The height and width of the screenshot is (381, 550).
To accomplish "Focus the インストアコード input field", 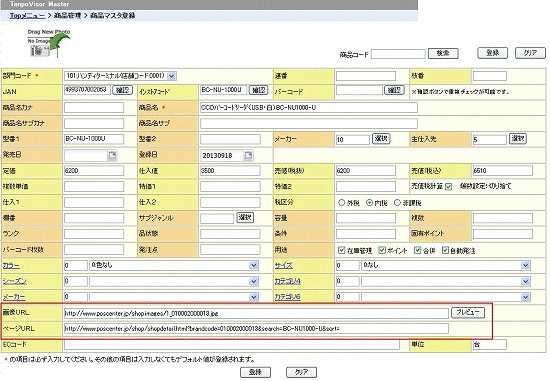I will [223, 90].
